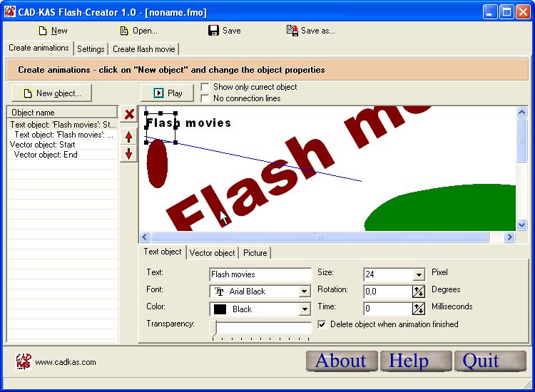The width and height of the screenshot is (535, 392).
Task: Expand the Color dropdown showing Black
Action: pyautogui.click(x=304, y=309)
